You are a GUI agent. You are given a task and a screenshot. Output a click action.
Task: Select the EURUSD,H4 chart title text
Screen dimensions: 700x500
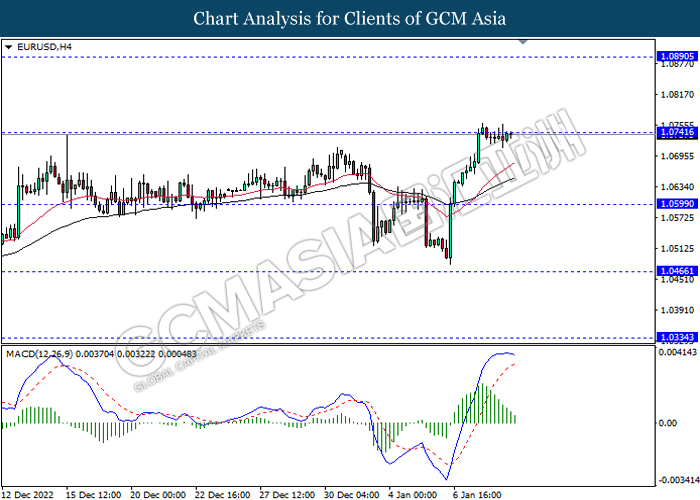point(44,47)
